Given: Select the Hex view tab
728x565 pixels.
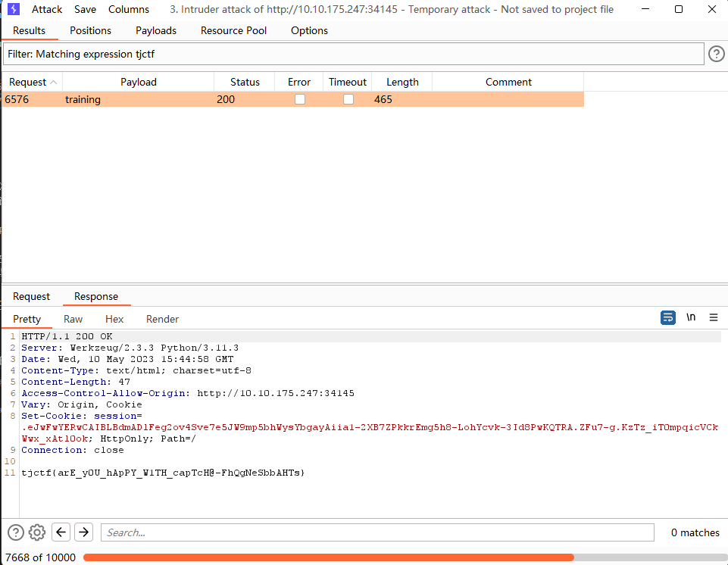Looking at the screenshot, I should click(114, 320).
